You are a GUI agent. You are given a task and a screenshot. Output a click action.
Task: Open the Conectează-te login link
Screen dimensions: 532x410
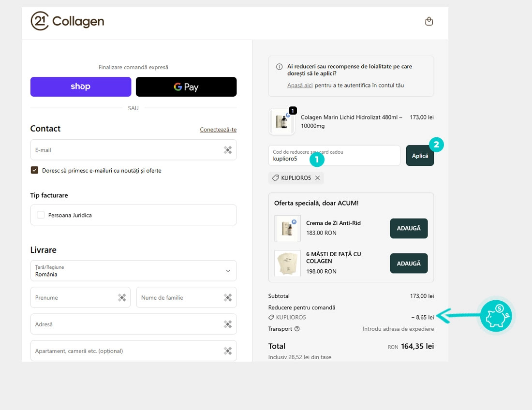pos(218,130)
